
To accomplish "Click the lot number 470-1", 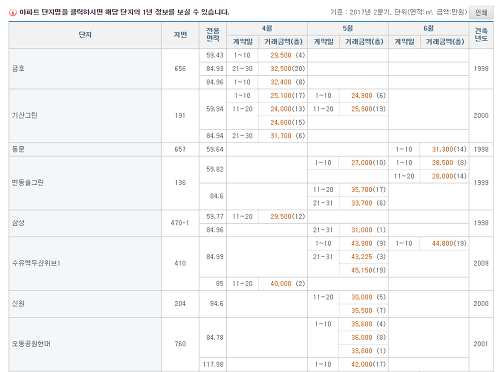I will coord(180,223).
